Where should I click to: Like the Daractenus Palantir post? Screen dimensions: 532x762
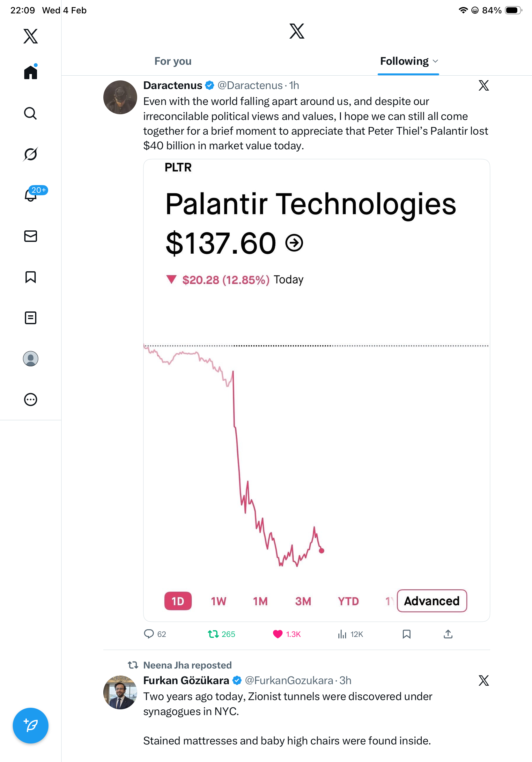click(278, 634)
